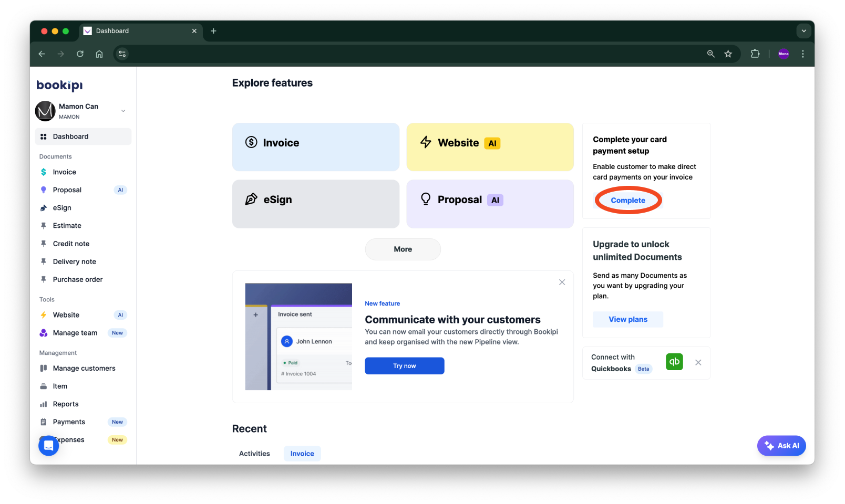Image resolution: width=845 pixels, height=504 pixels.
Task: Select the Invoice tab under Recent
Action: tap(302, 454)
